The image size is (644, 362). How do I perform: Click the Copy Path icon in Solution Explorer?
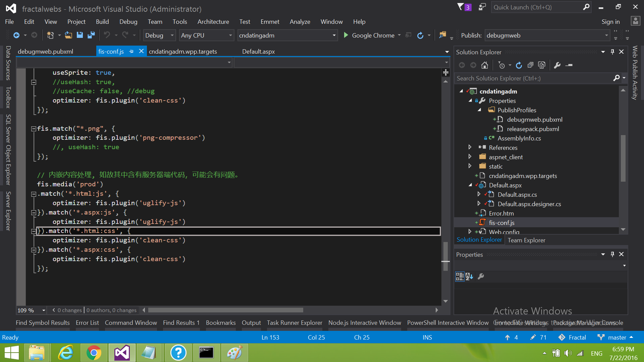click(542, 65)
